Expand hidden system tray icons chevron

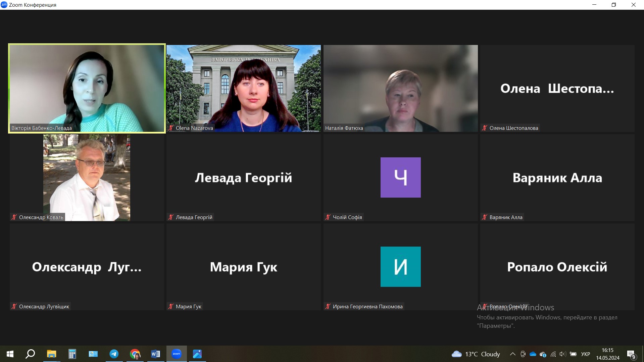[x=512, y=354]
